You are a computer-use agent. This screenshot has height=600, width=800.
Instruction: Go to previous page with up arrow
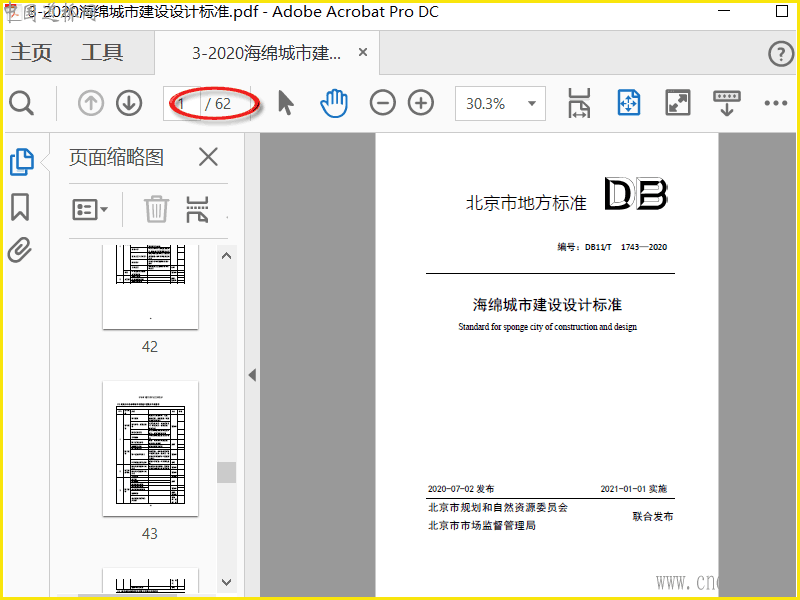tap(91, 103)
